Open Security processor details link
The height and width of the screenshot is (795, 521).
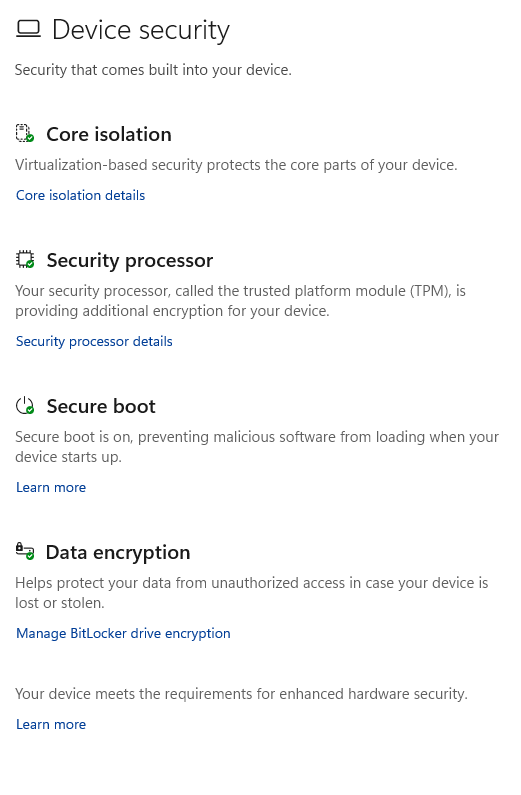[x=94, y=341]
